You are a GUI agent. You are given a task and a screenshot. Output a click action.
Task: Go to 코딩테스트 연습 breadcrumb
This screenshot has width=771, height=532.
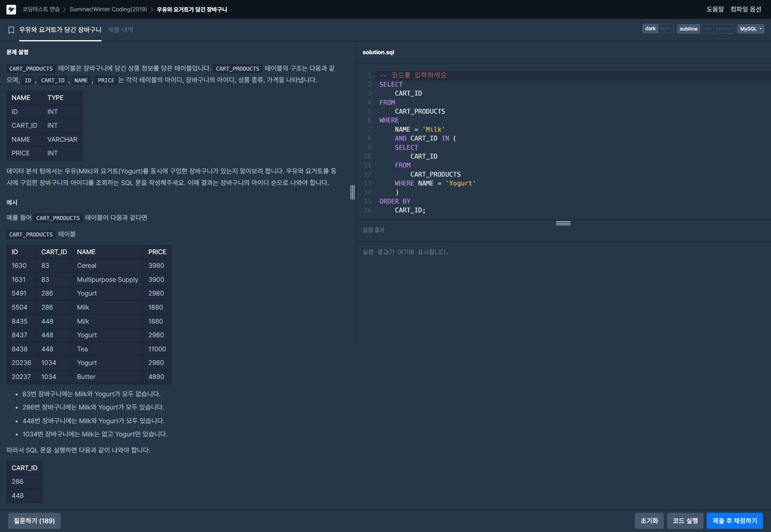point(41,9)
